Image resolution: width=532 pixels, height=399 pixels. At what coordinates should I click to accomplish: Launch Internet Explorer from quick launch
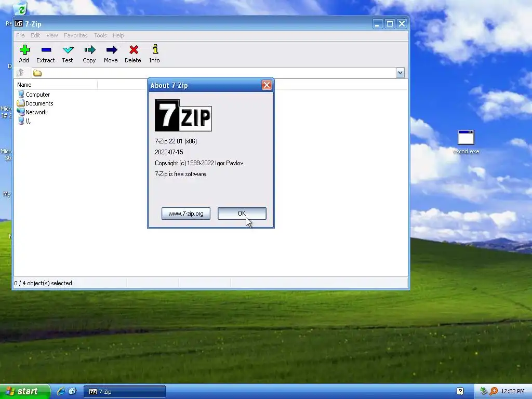click(x=61, y=391)
